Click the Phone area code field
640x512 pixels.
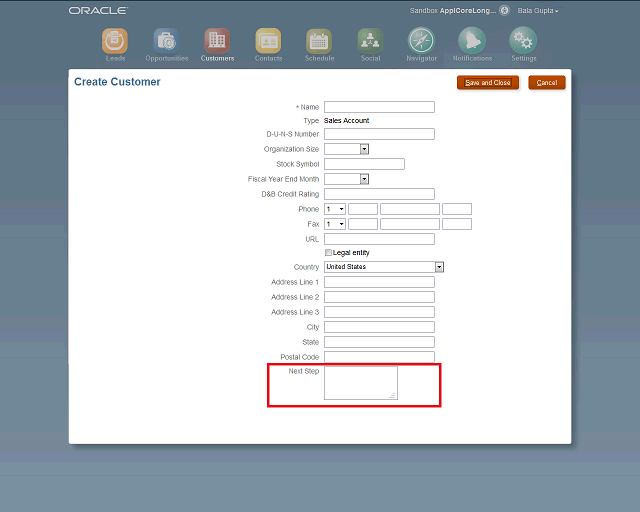click(363, 209)
